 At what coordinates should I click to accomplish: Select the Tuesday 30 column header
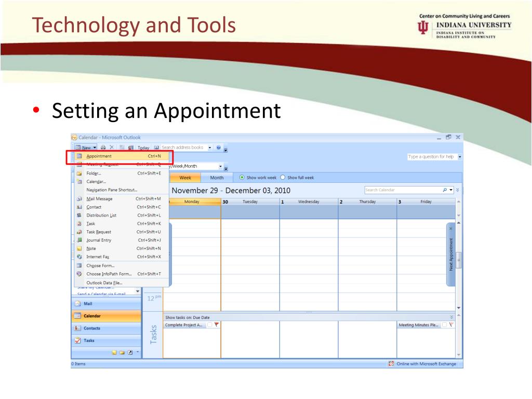tap(250, 202)
